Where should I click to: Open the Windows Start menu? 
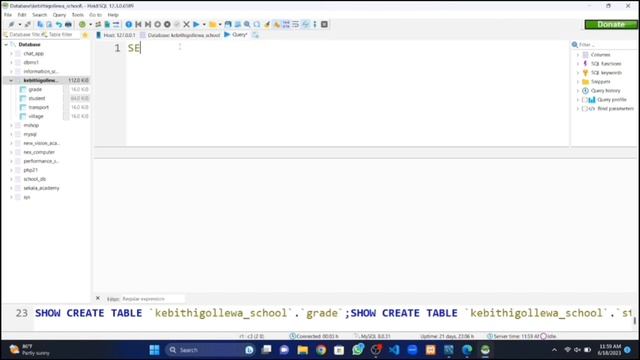tap(154, 350)
